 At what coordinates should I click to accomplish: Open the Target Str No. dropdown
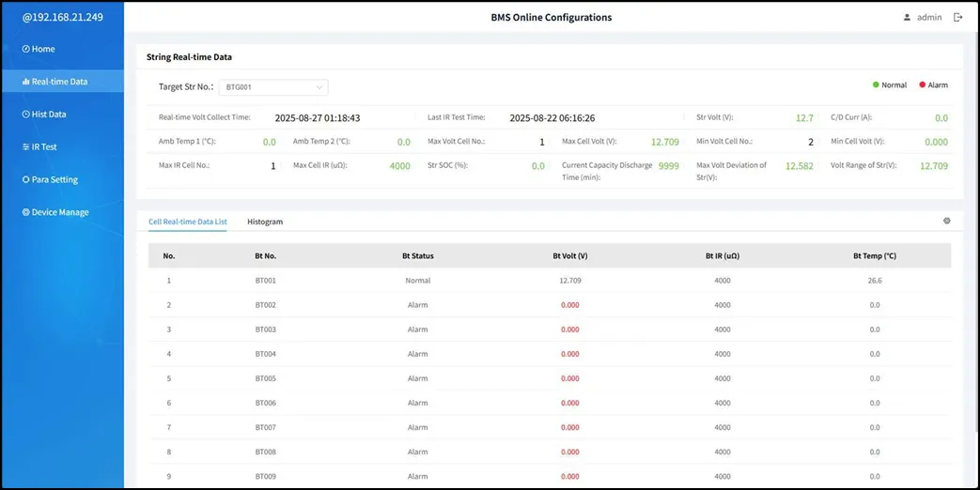pos(273,87)
